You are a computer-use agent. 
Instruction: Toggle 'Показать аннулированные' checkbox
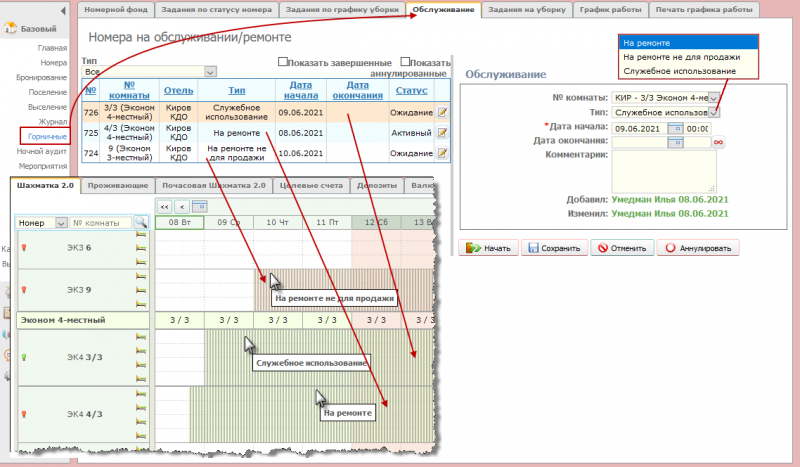click(404, 61)
